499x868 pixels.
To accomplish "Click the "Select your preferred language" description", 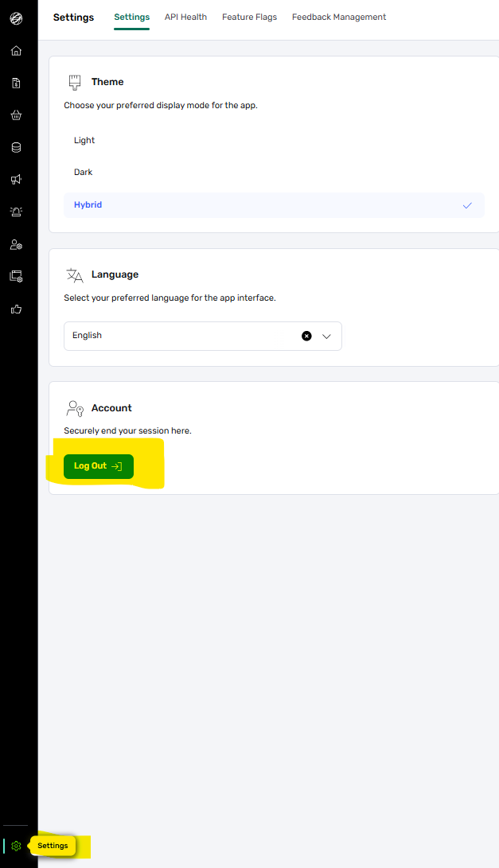I will click(170, 298).
